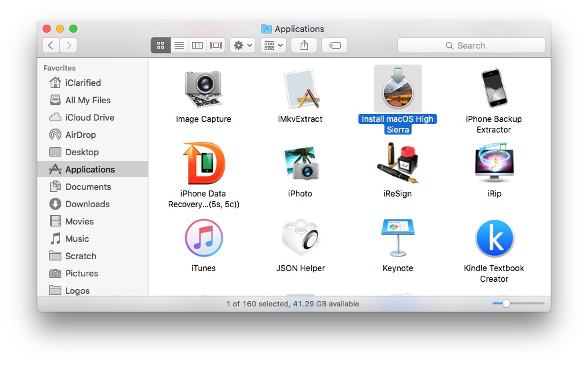
Task: Select the iReSign app icon
Action: (x=397, y=164)
